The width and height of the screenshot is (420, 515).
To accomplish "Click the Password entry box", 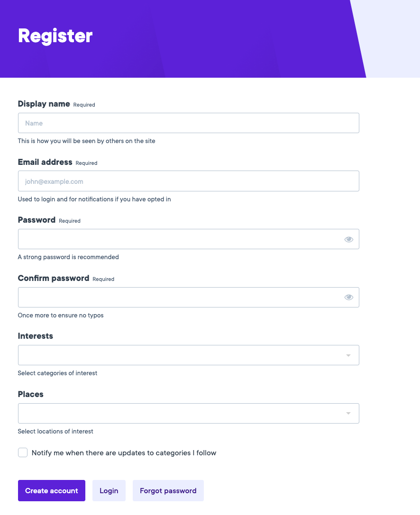I will (180, 239).
